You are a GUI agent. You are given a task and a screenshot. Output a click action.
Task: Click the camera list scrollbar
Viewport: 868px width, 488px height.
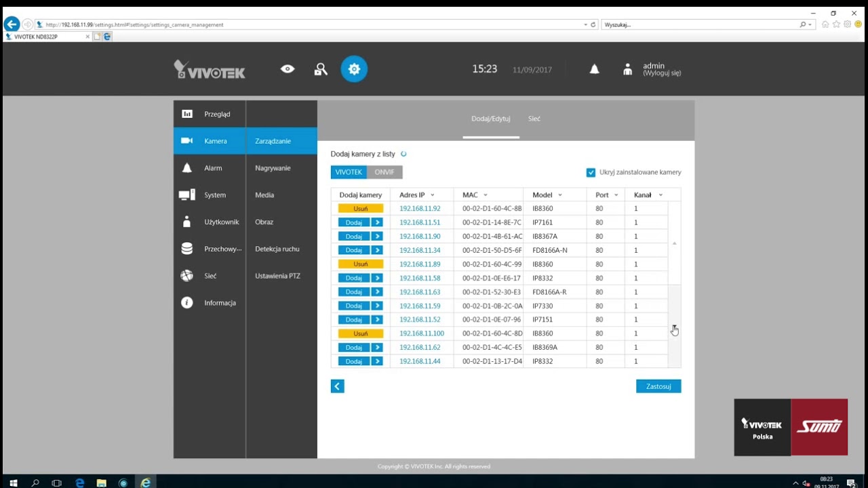(x=674, y=285)
